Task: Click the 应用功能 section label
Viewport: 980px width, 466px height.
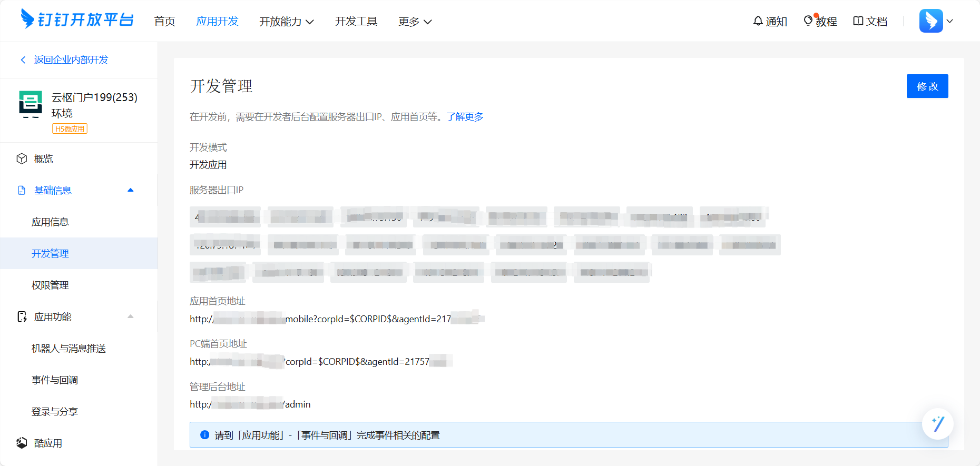Action: point(53,316)
